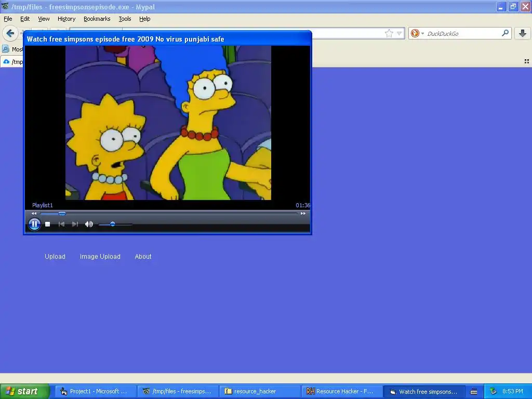The height and width of the screenshot is (399, 532).
Task: Skip to next track in the player
Action: tap(75, 224)
